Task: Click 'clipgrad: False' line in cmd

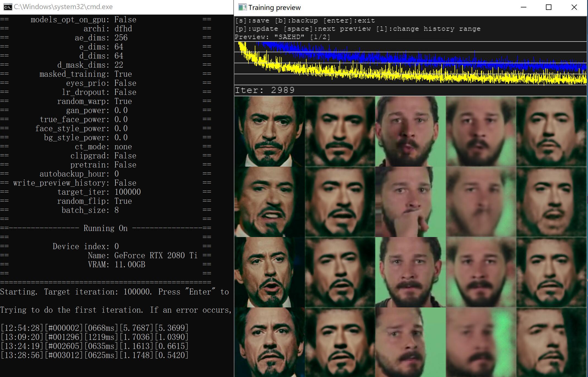Action: tap(103, 156)
